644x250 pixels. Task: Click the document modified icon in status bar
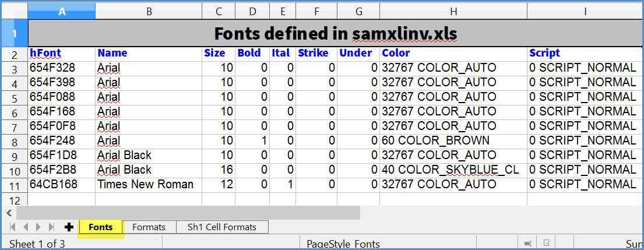click(547, 244)
